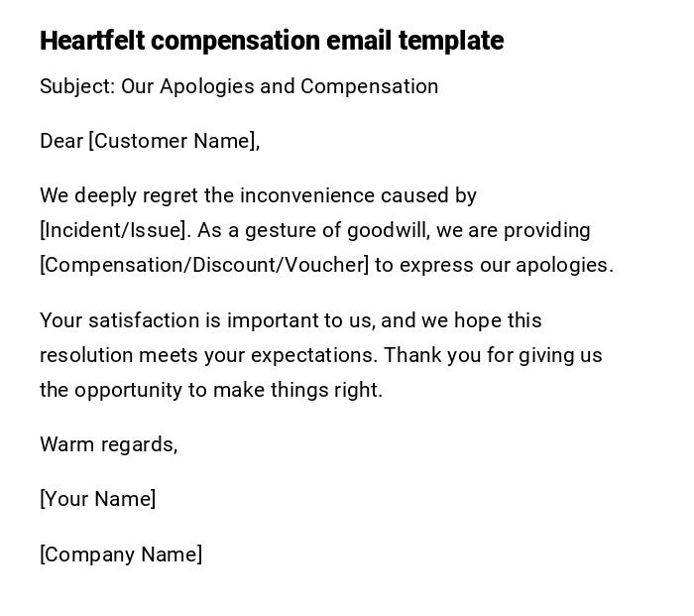Click the [Customer Name] placeholder
694x616 pixels.
173,141
